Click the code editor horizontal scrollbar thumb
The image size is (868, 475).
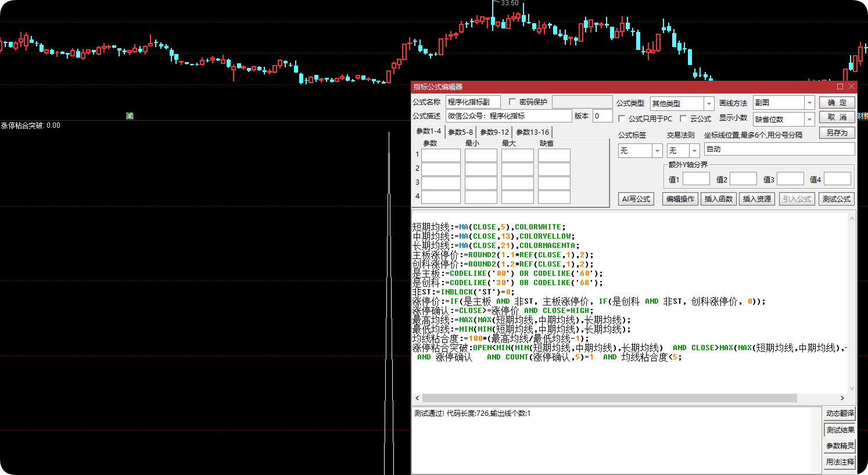click(x=609, y=398)
